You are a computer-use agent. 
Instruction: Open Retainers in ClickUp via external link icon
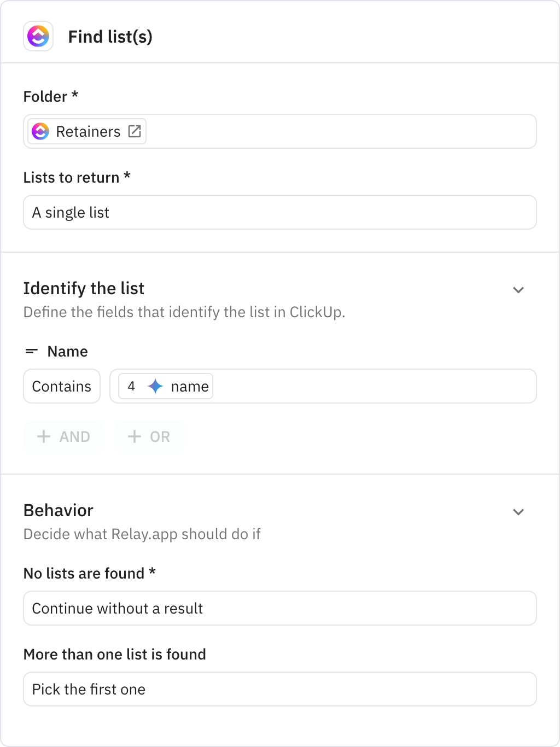[x=135, y=131]
